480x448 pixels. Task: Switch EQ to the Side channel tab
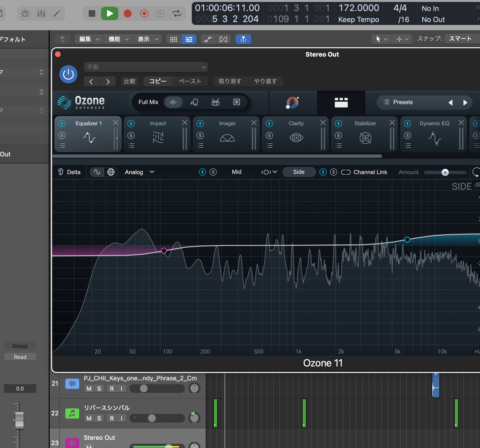click(x=299, y=172)
